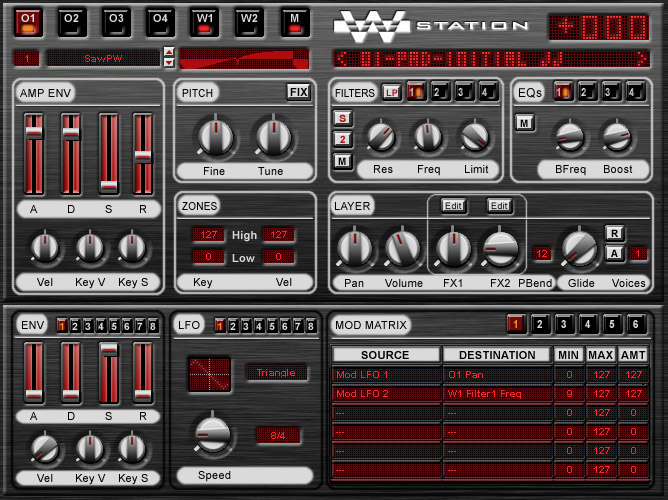Toggle the filter 2 button
The height and width of the screenshot is (500, 668).
pyautogui.click(x=343, y=139)
